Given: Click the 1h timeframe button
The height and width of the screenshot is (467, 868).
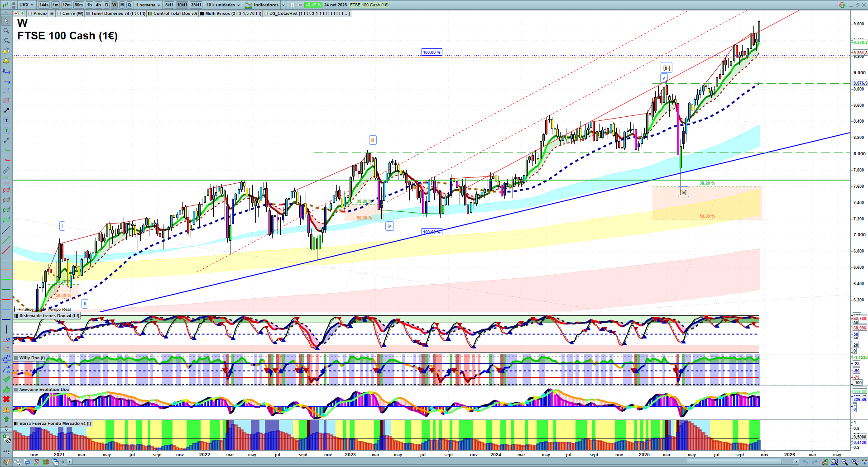Looking at the screenshot, I should pyautogui.click(x=89, y=5).
